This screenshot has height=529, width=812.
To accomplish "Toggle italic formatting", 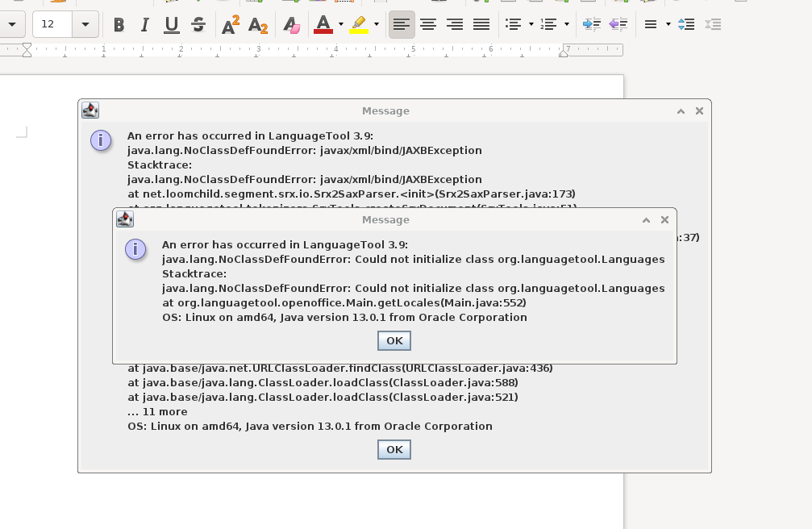I will point(145,24).
